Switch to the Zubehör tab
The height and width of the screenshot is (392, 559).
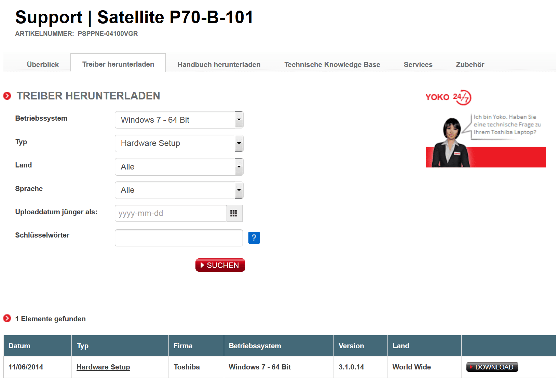pos(470,65)
